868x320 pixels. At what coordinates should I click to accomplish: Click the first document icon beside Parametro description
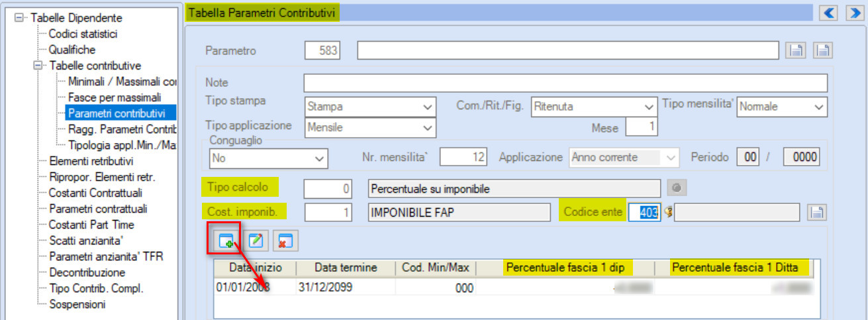point(795,51)
